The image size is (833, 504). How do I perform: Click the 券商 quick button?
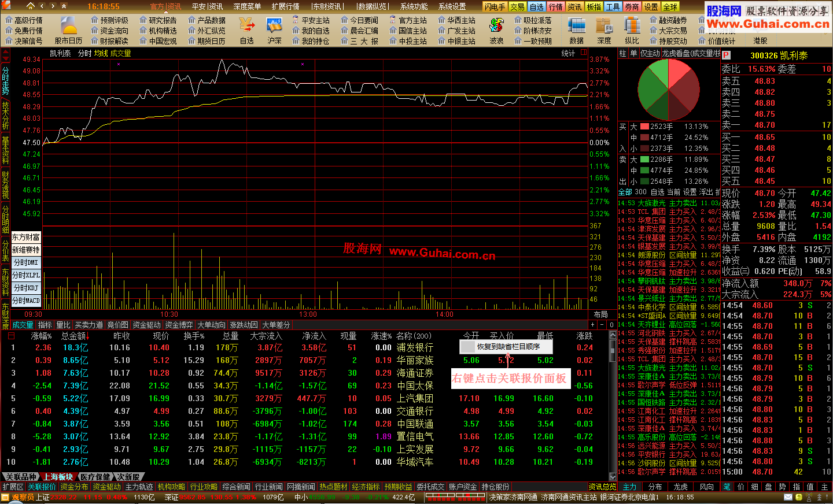click(632, 6)
